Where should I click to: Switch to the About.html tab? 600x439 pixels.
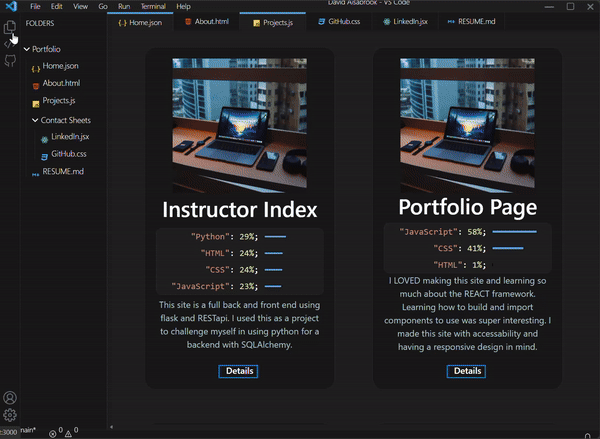coord(208,21)
